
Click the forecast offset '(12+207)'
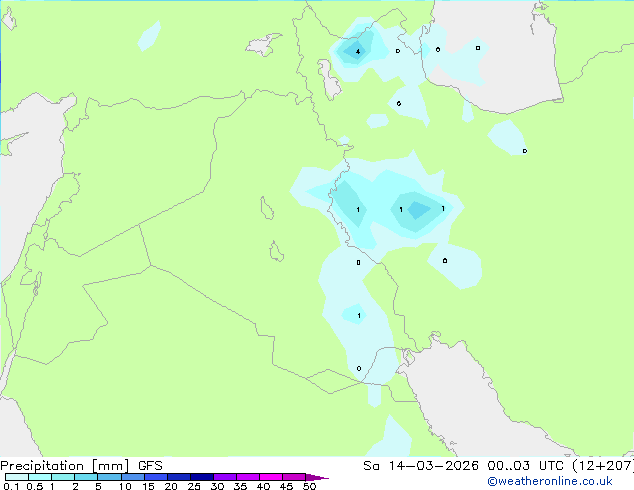(x=603, y=466)
